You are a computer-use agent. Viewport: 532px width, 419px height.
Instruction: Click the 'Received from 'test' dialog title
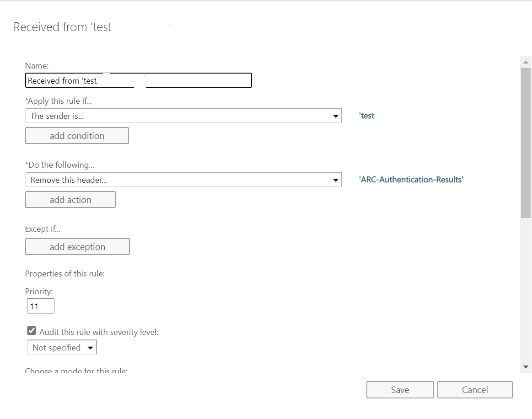point(62,27)
